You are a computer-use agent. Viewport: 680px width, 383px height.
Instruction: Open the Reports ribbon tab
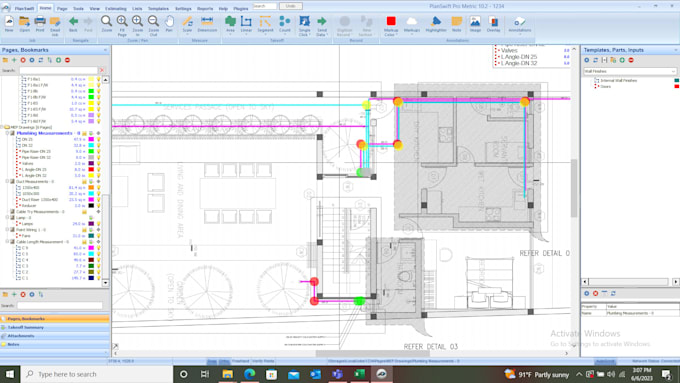[205, 9]
